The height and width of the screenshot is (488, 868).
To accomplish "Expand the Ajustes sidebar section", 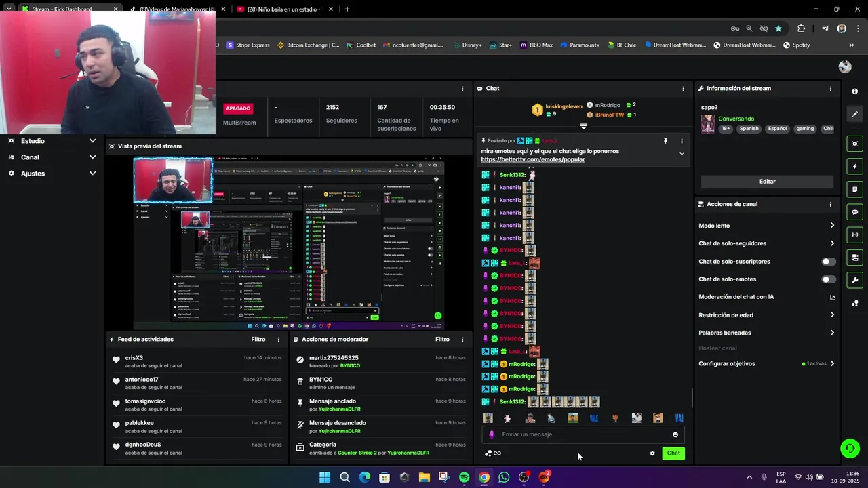I will (x=52, y=174).
